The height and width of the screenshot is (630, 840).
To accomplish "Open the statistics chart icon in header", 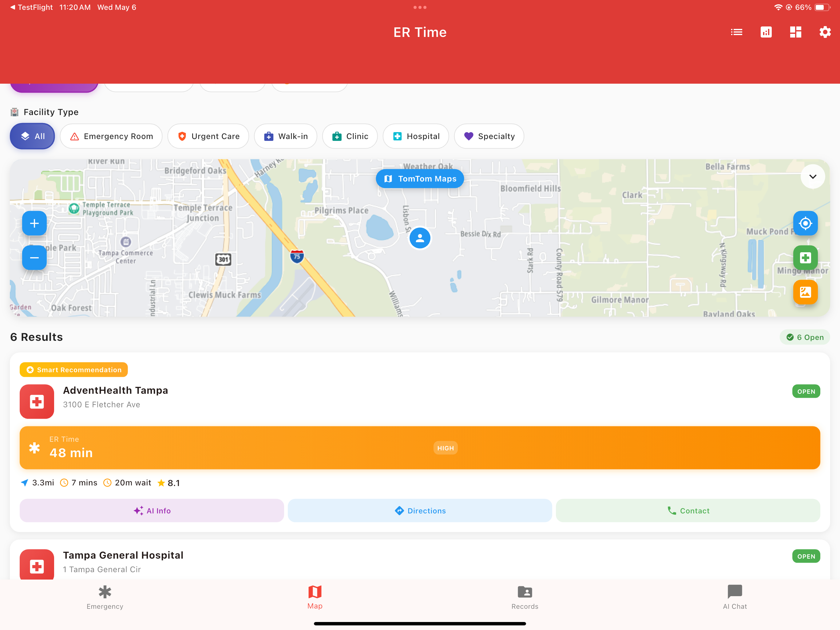I will 766,32.
